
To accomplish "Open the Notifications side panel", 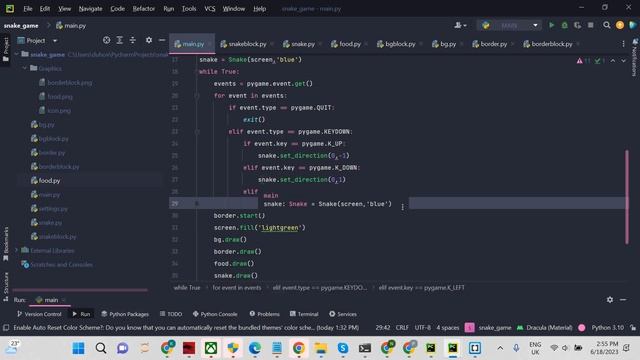I will click(635, 57).
